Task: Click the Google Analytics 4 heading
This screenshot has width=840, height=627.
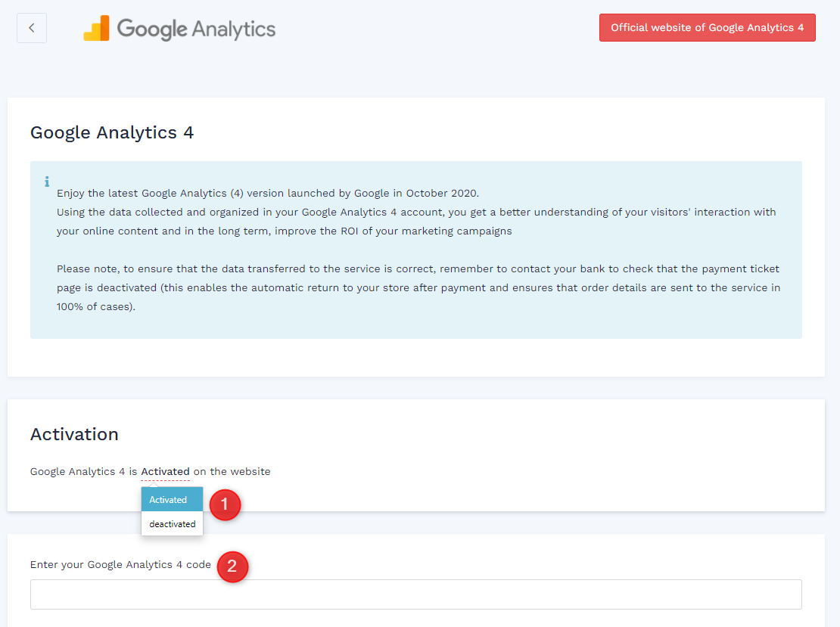Action: coord(112,132)
